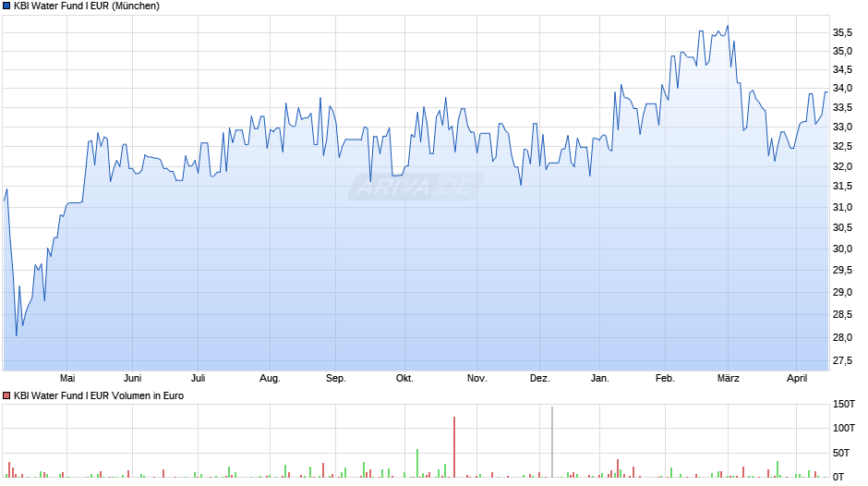Click the 34,0 price axis value
This screenshot has width=868, height=486.
pos(842,88)
